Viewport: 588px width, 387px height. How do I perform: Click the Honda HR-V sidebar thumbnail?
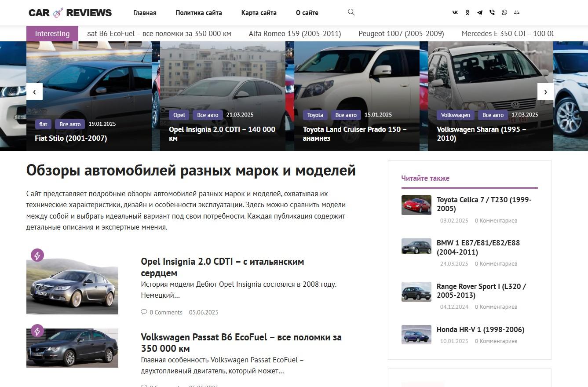point(416,334)
